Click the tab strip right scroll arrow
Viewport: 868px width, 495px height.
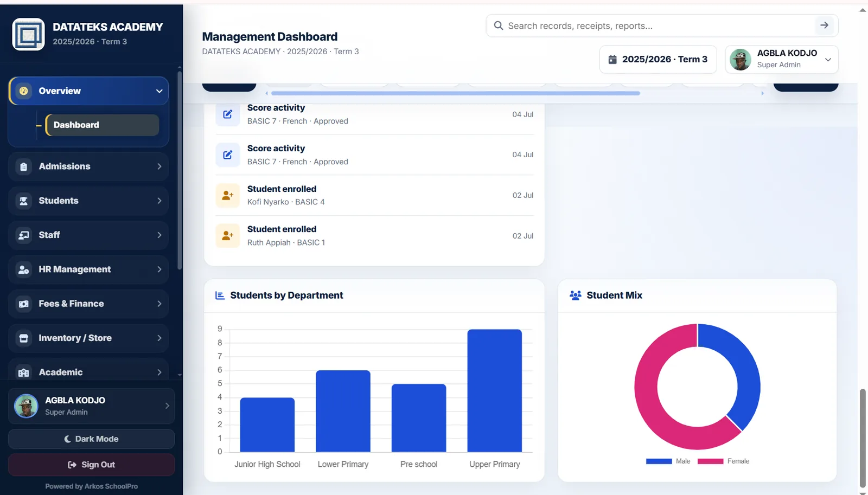(762, 93)
